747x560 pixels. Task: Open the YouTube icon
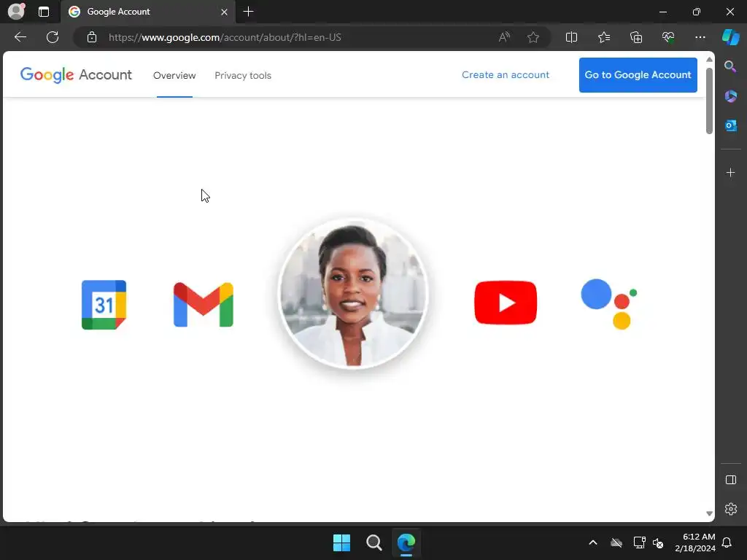[x=506, y=303]
